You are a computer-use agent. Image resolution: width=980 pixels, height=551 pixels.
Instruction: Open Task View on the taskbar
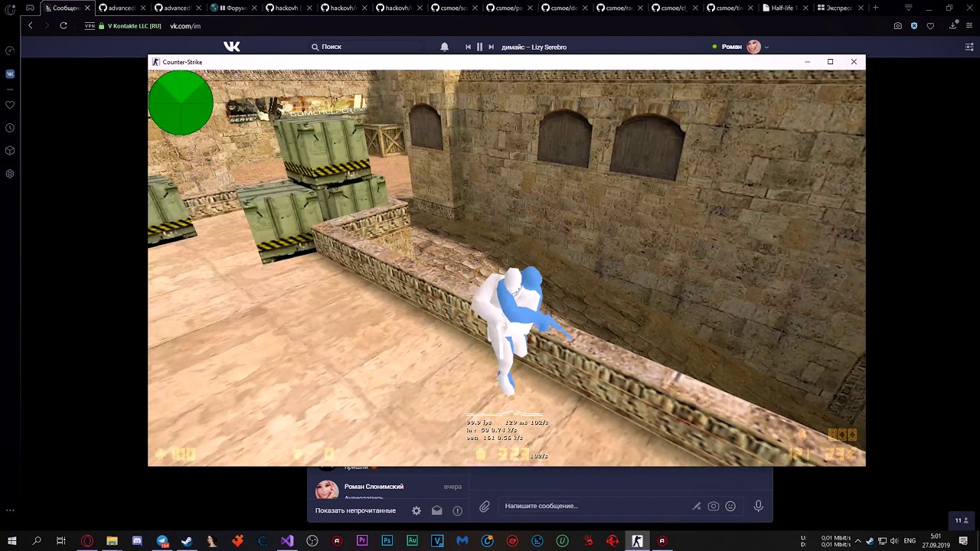pos(61,541)
